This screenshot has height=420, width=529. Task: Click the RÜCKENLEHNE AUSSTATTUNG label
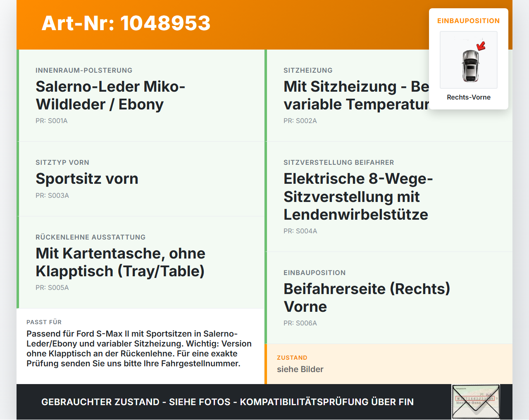coord(91,237)
